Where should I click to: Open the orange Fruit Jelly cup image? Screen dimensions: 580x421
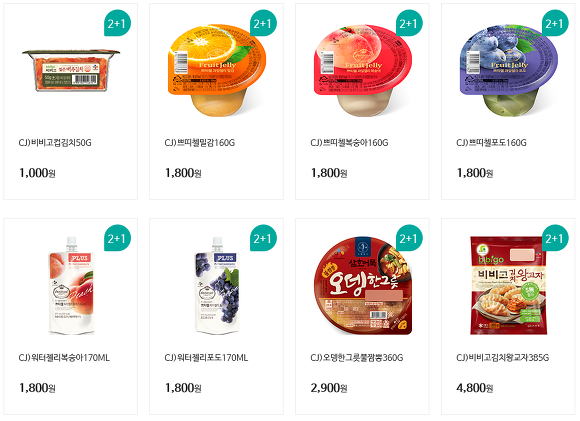[217, 70]
